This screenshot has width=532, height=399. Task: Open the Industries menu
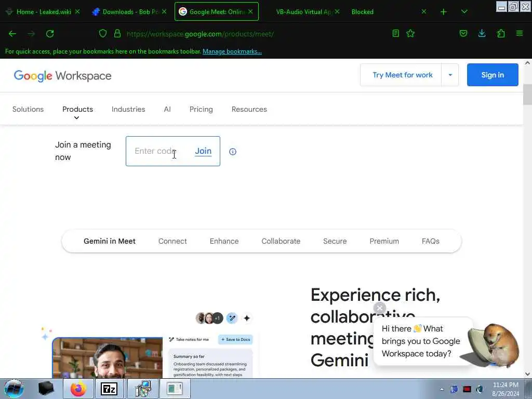128,109
